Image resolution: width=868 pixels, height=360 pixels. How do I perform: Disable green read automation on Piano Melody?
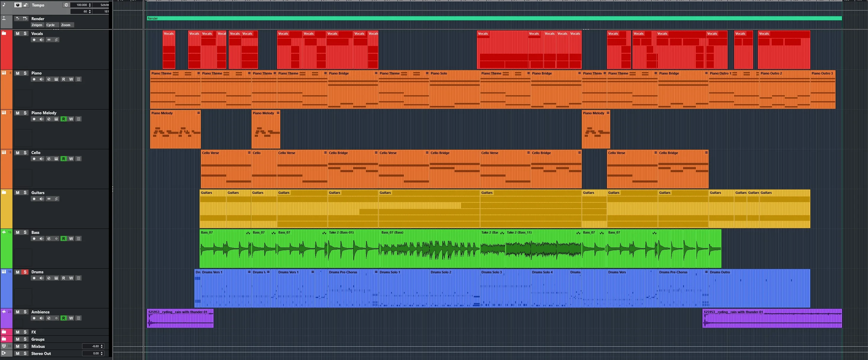point(64,119)
